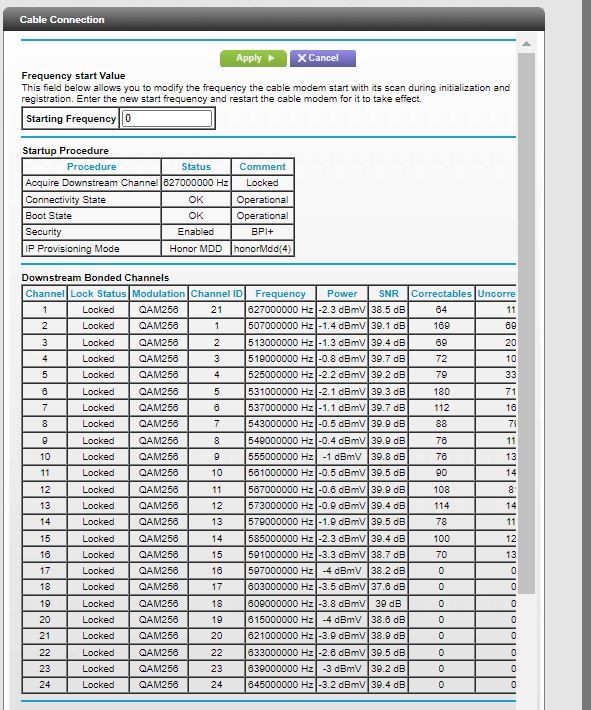Select the -0.8 dBmV power cell
This screenshot has width=591, height=710.
point(342,359)
